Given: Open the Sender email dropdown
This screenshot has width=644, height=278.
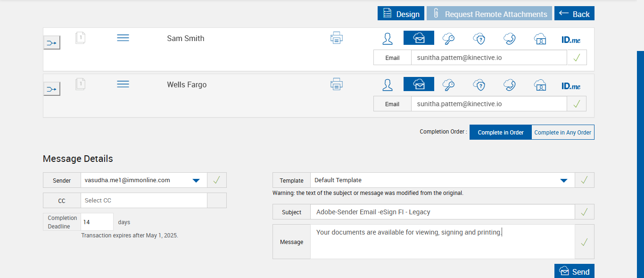Looking at the screenshot, I should point(196,180).
